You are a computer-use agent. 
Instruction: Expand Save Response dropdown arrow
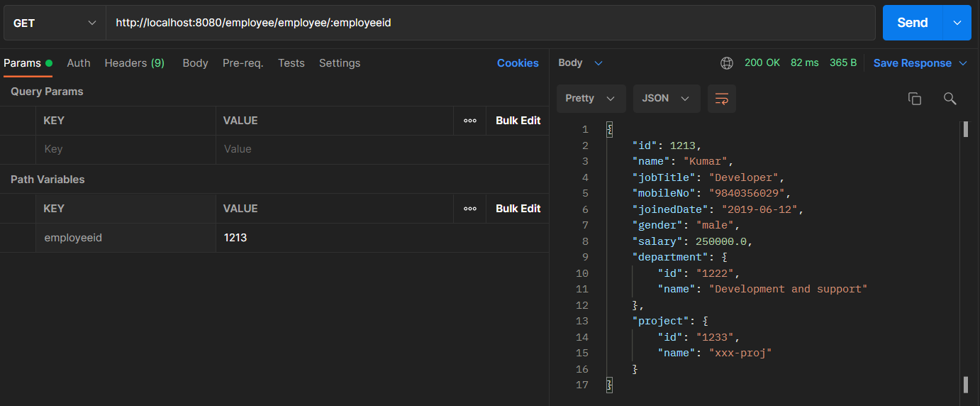963,63
